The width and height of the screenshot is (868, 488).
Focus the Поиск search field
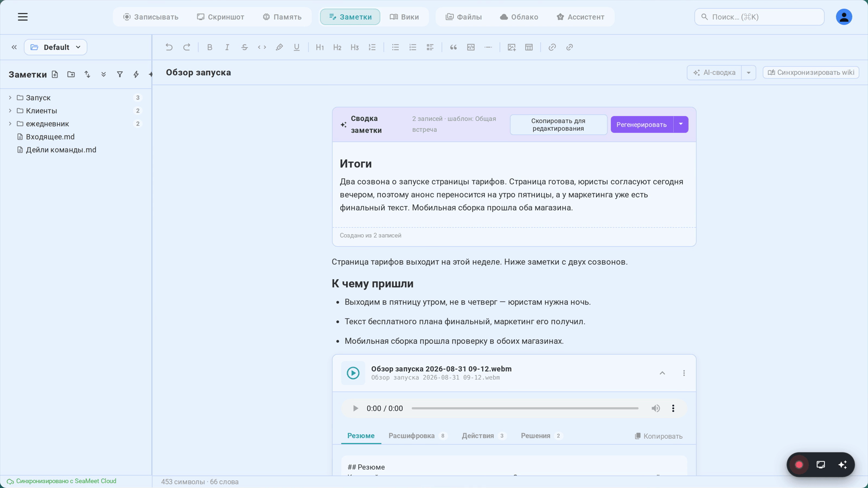(759, 17)
